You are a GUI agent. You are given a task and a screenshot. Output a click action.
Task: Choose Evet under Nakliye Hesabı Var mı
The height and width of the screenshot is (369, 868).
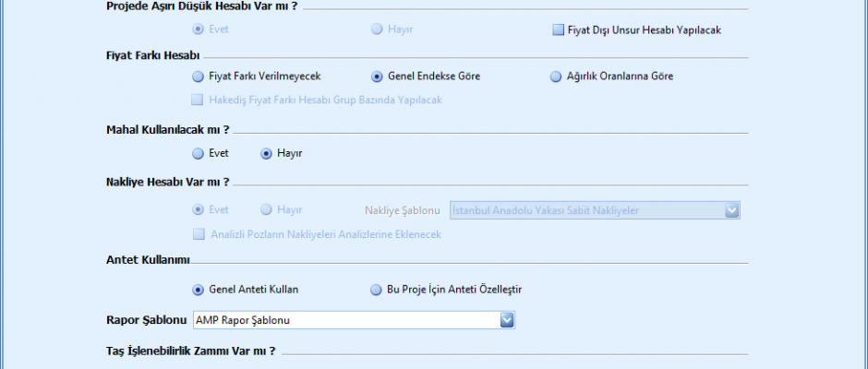[x=198, y=209]
